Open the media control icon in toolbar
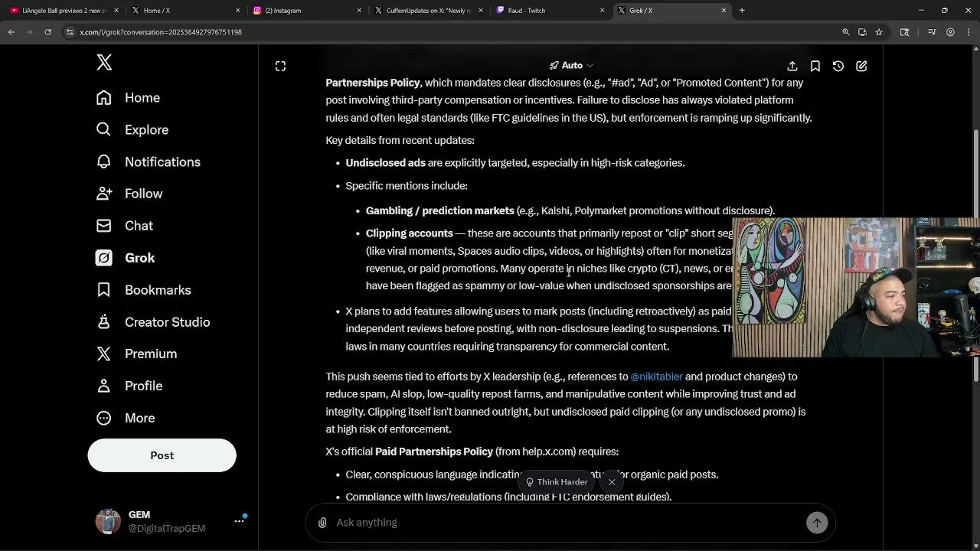Viewport: 980px width, 551px height. 932,32
